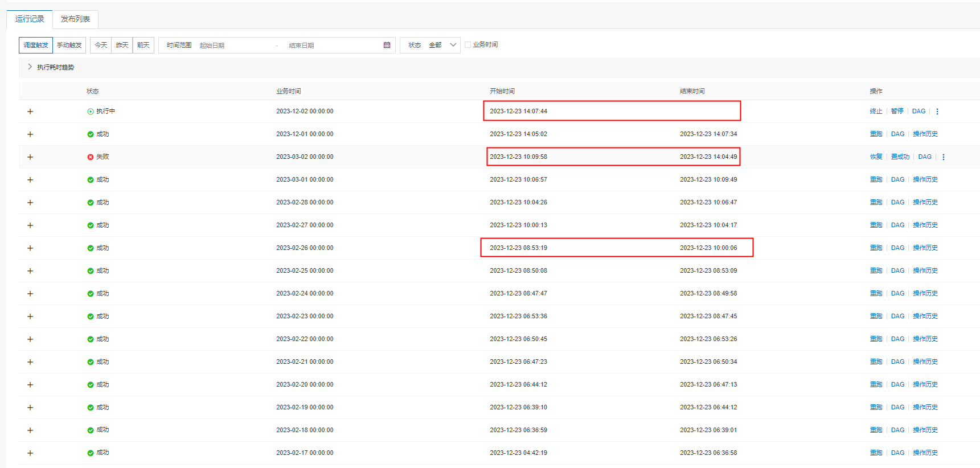This screenshot has width=980, height=468.
Task: Open 操作历史 for the 2023-02-24 row
Action: [925, 294]
